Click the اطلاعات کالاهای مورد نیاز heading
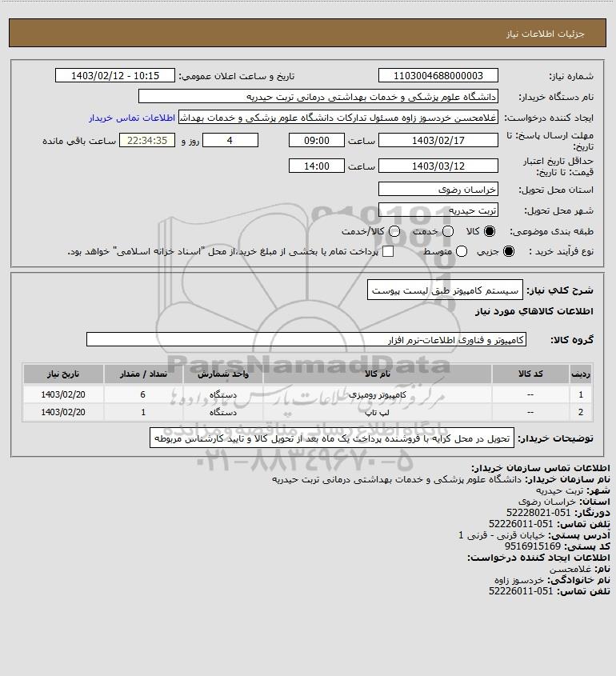The width and height of the screenshot is (616, 676). point(534,311)
